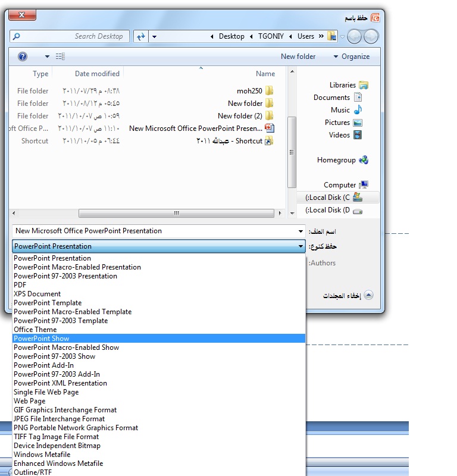This screenshot has width=457, height=476.
Task: Select Users in the address breadcrumb
Action: click(305, 36)
